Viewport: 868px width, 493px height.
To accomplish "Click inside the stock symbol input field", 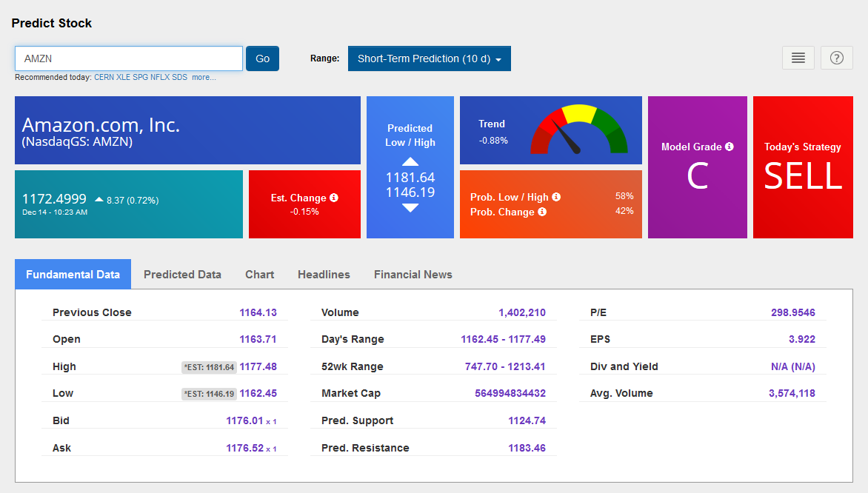I will (x=128, y=58).
